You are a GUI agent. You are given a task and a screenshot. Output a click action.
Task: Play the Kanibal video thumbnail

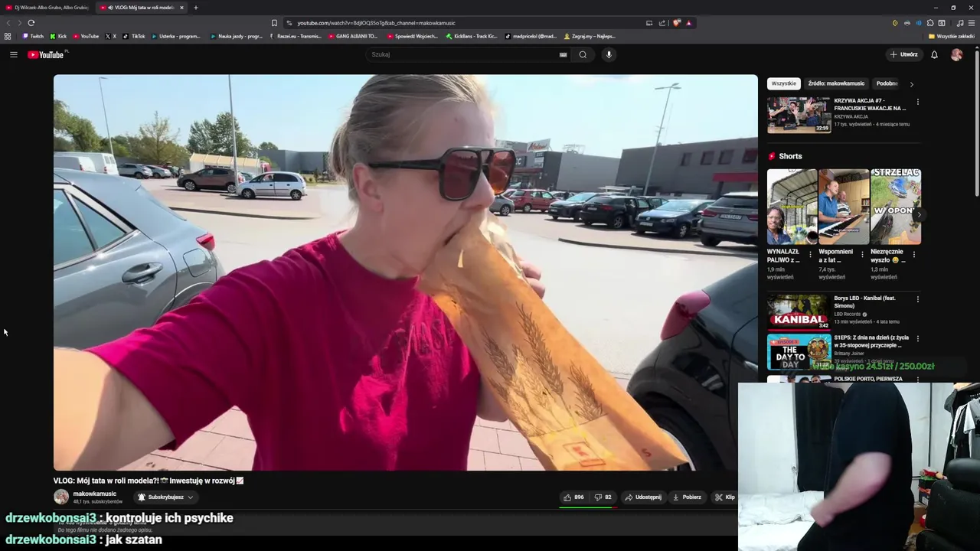(799, 312)
